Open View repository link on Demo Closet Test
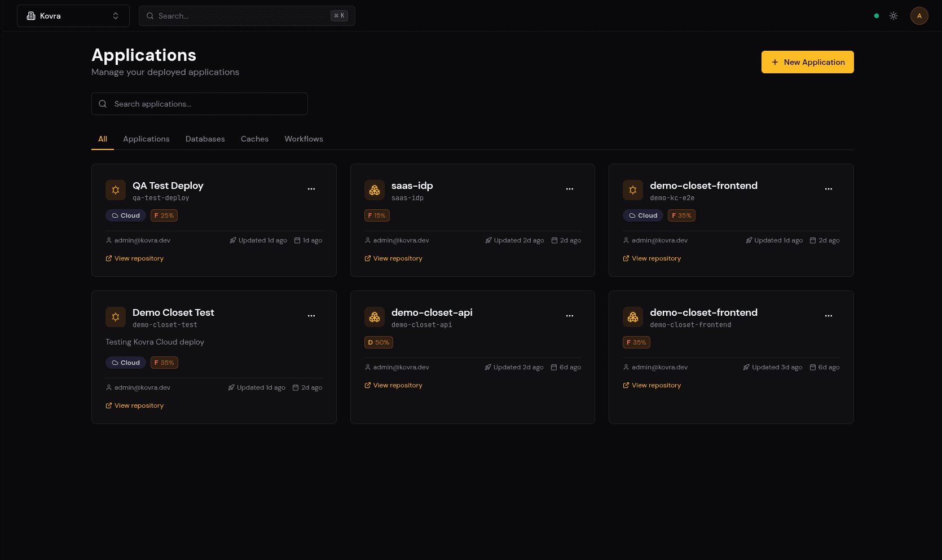The width and height of the screenshot is (942, 560). click(134, 405)
